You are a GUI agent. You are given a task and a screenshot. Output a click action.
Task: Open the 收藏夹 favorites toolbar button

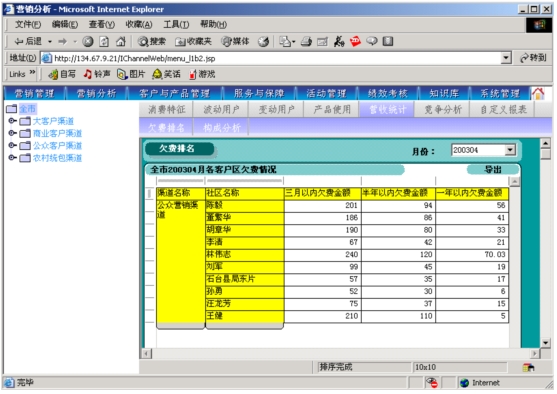[194, 42]
